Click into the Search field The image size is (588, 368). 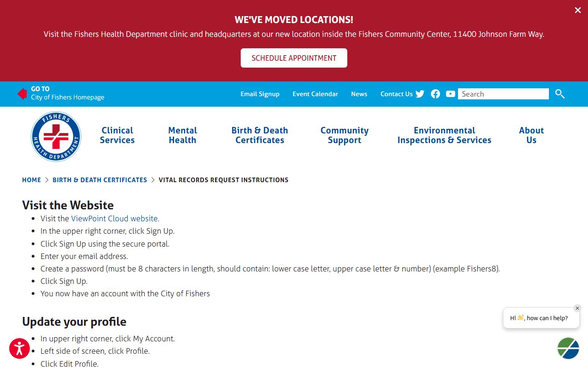tap(503, 94)
